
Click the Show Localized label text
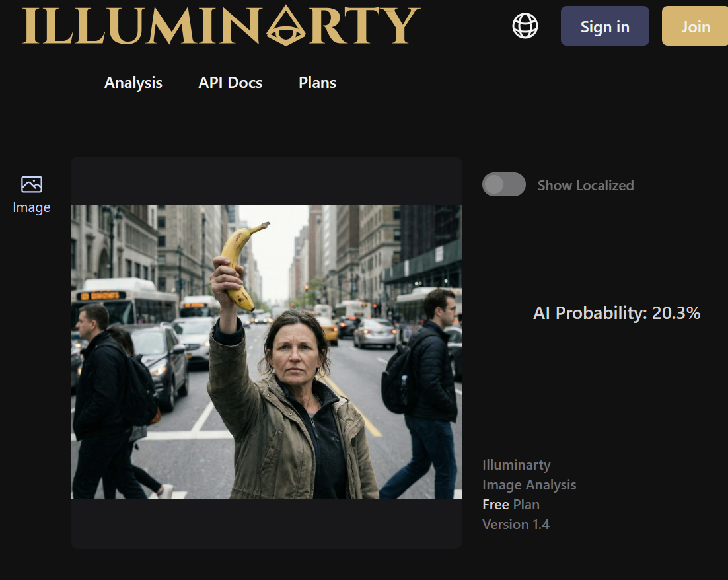point(585,185)
